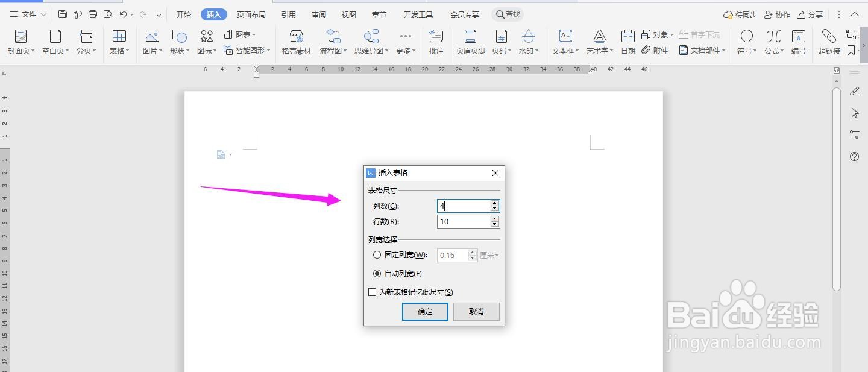Insert an 对象 object
Screen dimensions: 868x372
tap(657, 34)
